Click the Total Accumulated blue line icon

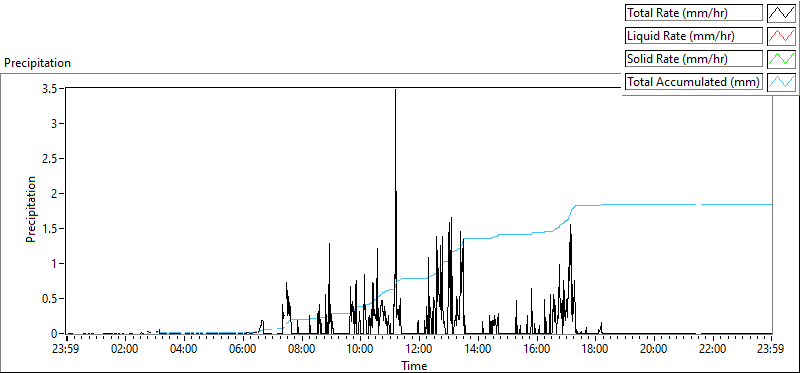click(781, 82)
